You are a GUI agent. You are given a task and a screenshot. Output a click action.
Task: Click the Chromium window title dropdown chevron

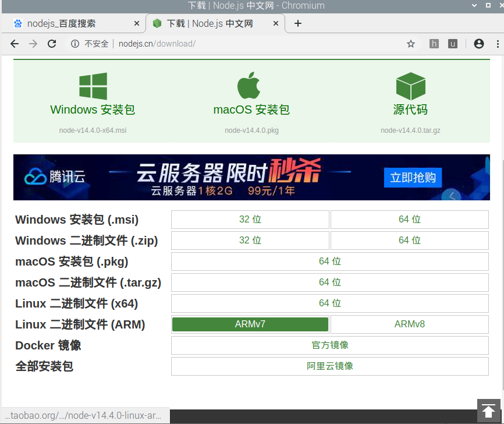point(474,5)
